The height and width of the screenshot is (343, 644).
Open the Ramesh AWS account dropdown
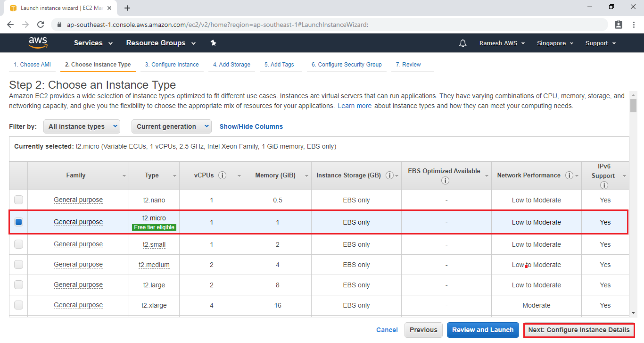(x=502, y=43)
